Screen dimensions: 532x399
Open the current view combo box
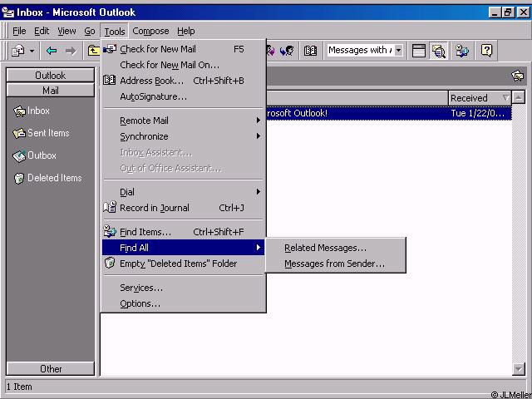[365, 51]
